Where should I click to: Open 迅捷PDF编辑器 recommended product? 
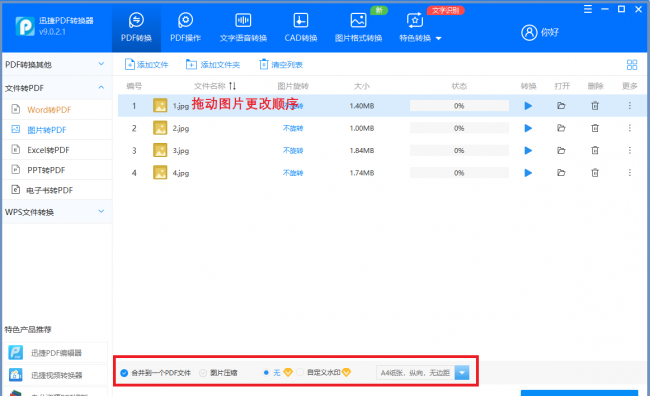[x=55, y=353]
